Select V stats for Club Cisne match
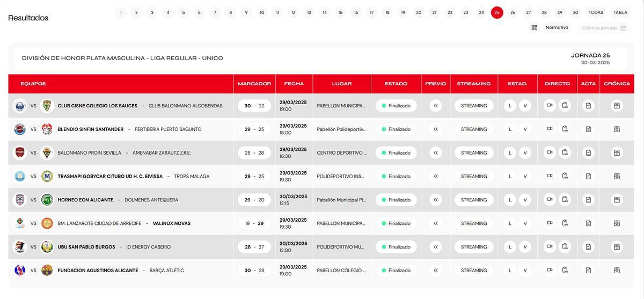 click(x=525, y=106)
